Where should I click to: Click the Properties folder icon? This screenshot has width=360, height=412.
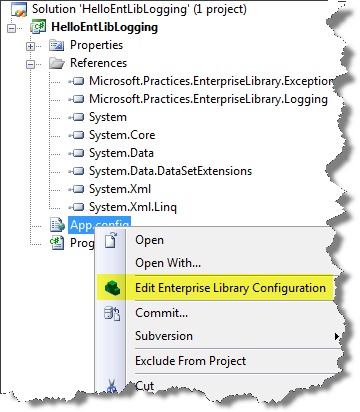[x=56, y=45]
